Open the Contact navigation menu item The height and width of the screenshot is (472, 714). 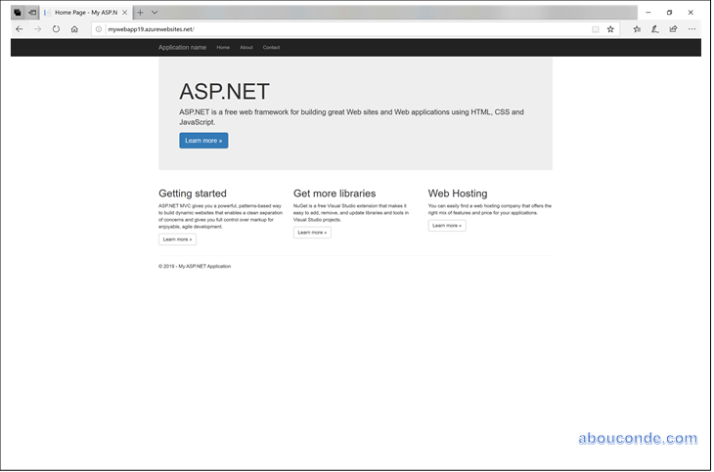coord(271,47)
